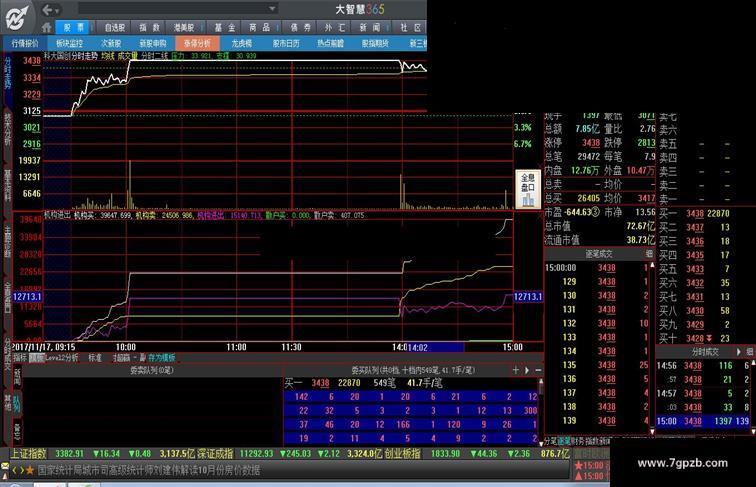Open the 新闻 menu tab

(x=369, y=27)
